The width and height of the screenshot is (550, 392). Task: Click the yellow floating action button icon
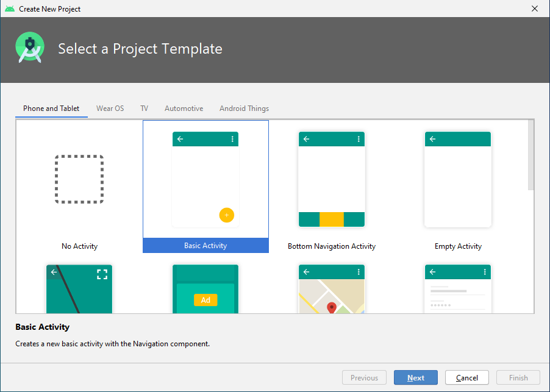(226, 215)
